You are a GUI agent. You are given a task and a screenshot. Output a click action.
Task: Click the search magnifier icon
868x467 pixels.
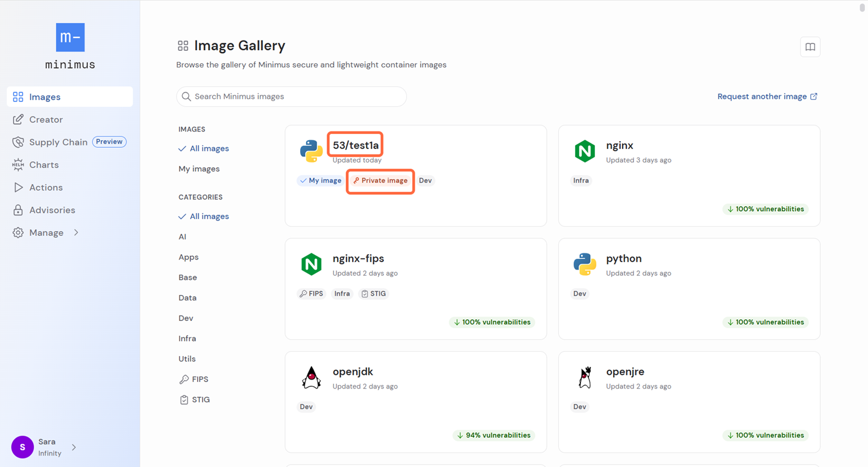pyautogui.click(x=186, y=97)
